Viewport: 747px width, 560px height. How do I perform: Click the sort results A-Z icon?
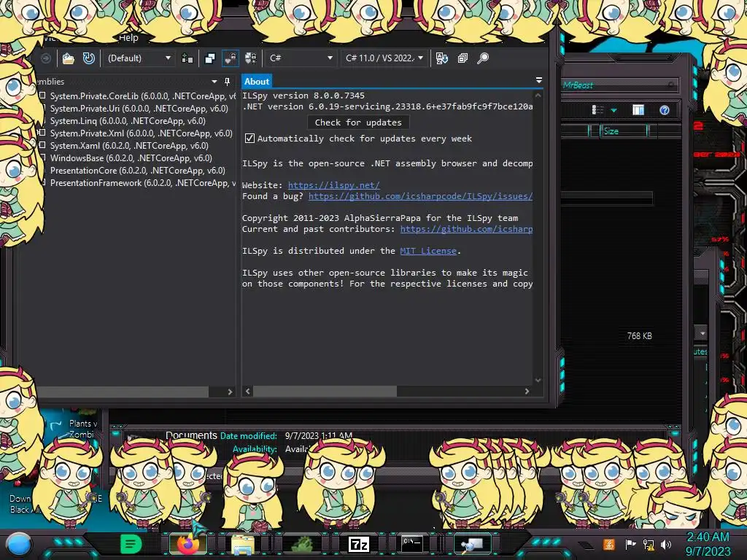441,58
